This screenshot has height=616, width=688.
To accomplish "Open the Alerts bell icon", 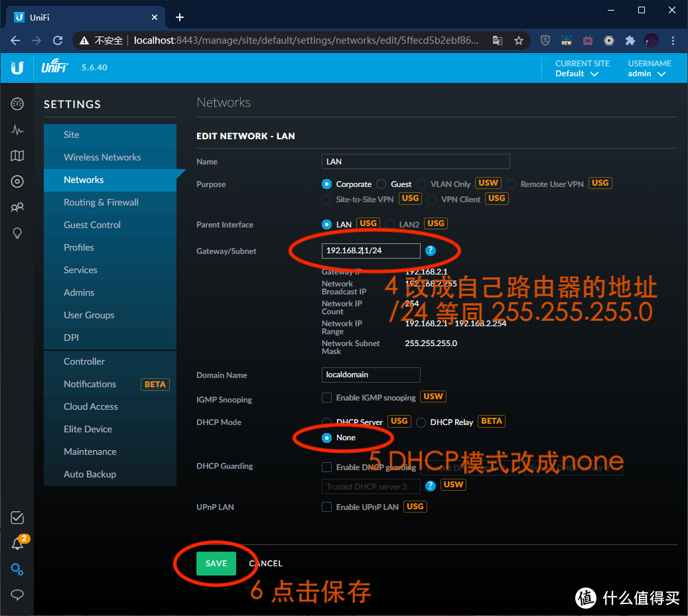I will (17, 544).
